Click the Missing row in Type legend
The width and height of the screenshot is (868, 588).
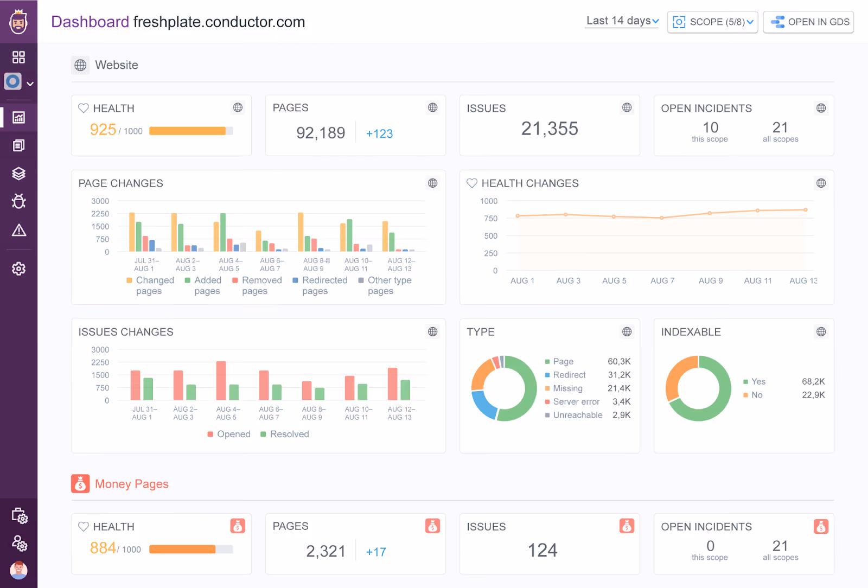coord(588,388)
